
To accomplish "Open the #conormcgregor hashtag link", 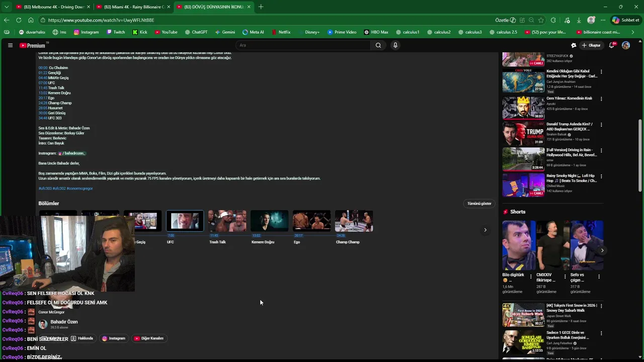I will tap(79, 189).
